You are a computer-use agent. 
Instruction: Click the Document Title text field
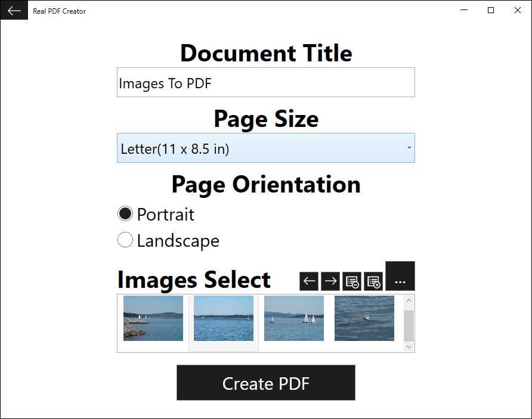265,83
